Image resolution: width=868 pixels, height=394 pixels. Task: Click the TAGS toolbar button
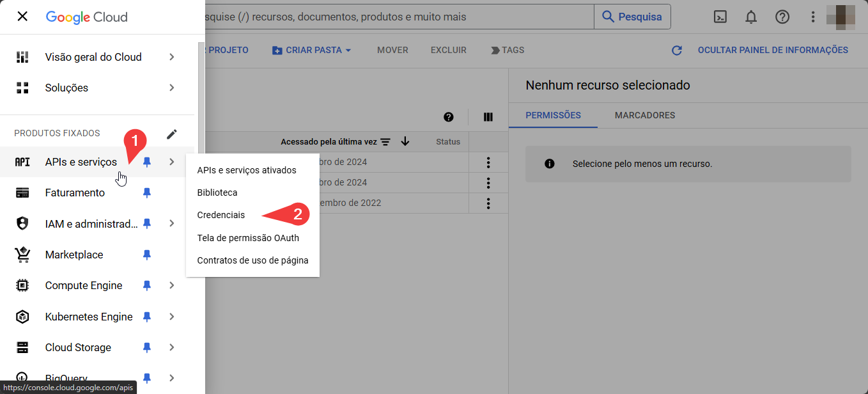(x=508, y=50)
